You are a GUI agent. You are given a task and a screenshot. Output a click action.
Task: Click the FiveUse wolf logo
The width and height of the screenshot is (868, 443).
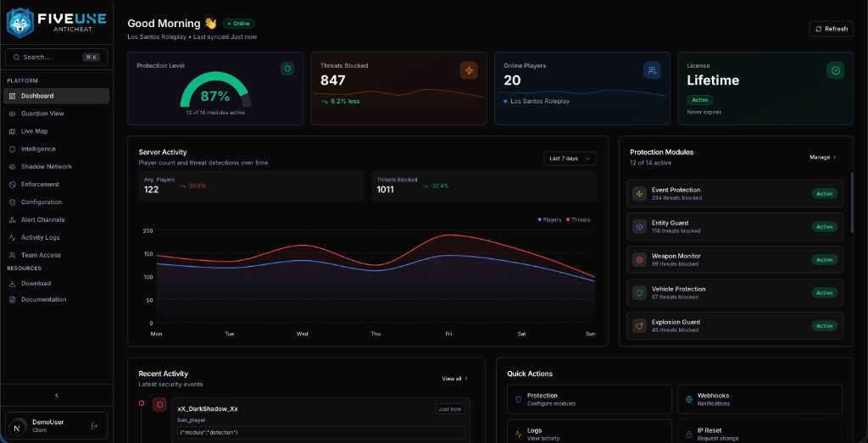click(x=19, y=23)
